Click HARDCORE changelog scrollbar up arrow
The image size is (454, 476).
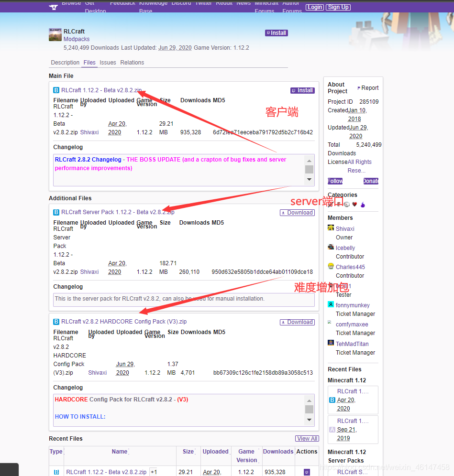[309, 400]
